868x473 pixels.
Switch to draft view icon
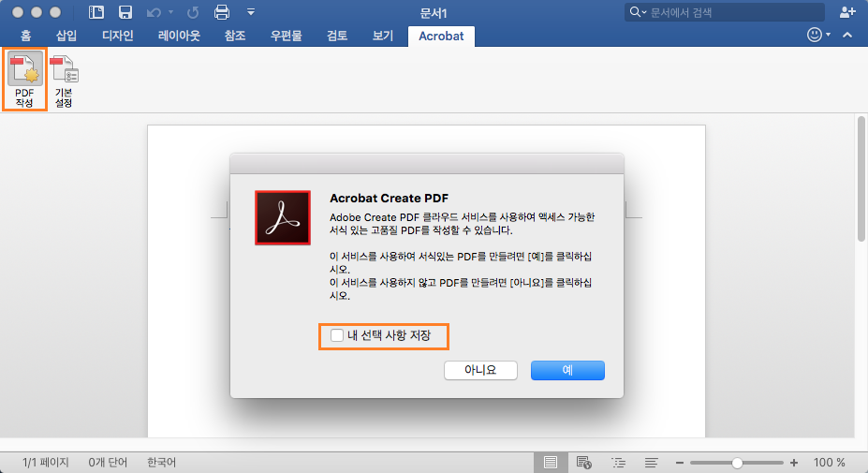(652, 463)
